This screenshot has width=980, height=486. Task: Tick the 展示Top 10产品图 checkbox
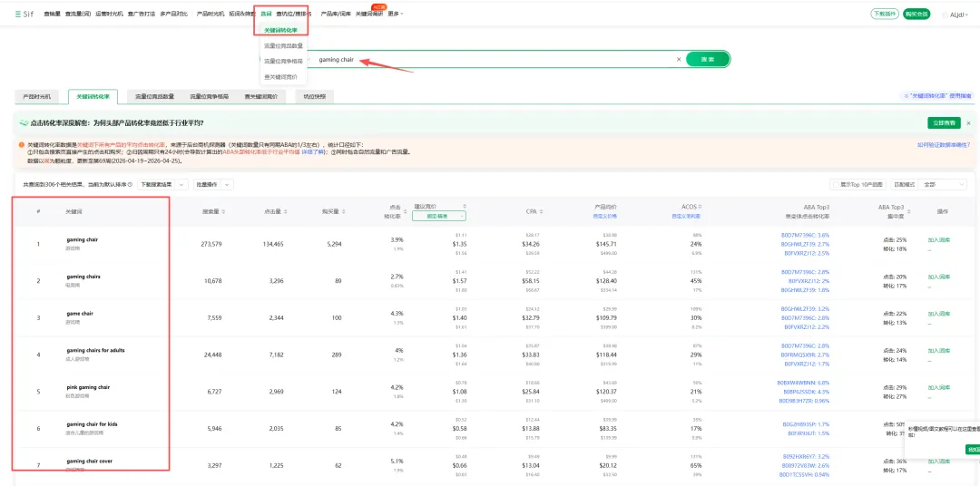(x=836, y=185)
